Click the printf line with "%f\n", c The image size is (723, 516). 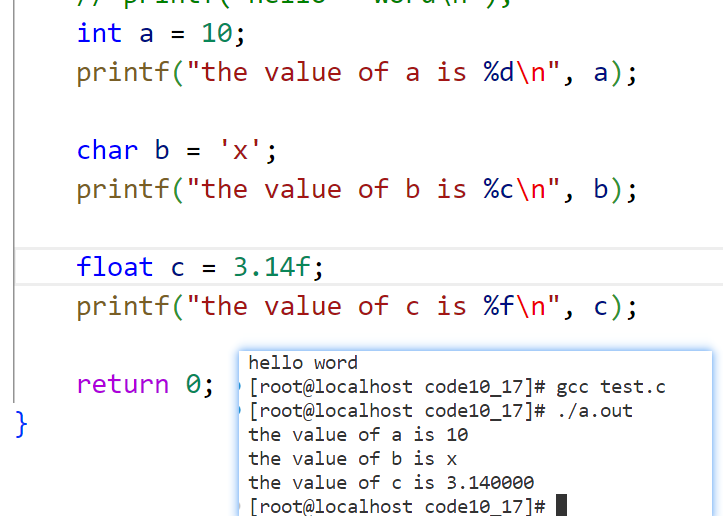[357, 308]
